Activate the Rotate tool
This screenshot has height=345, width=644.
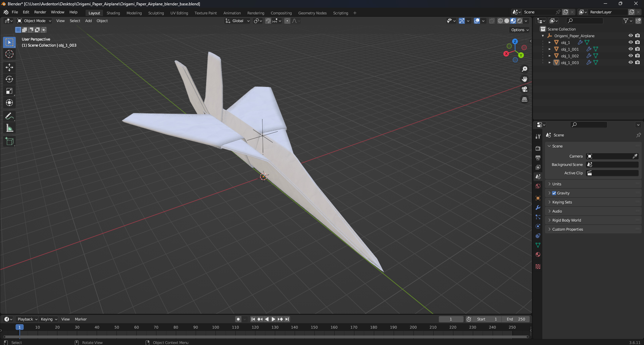point(9,79)
